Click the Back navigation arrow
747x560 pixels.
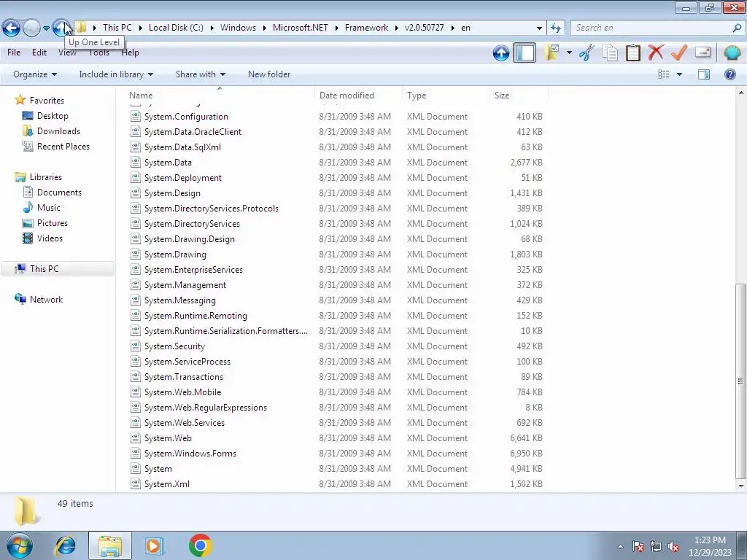(12, 28)
